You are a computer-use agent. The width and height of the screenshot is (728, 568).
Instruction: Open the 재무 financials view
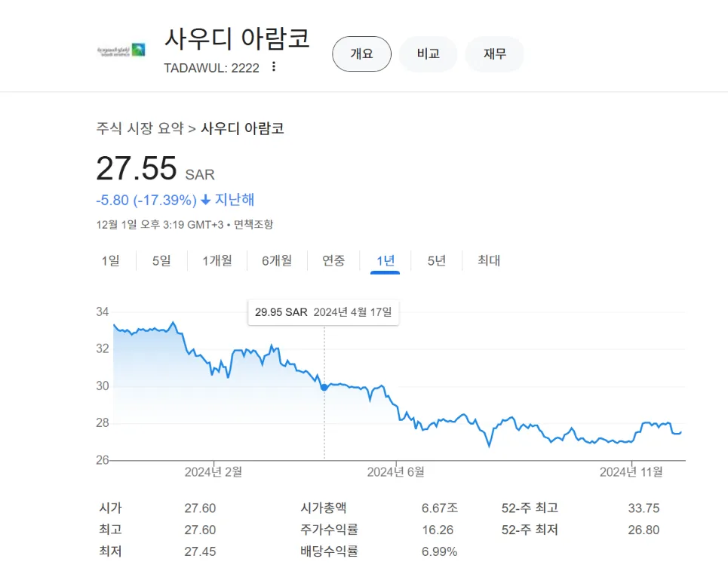click(494, 54)
